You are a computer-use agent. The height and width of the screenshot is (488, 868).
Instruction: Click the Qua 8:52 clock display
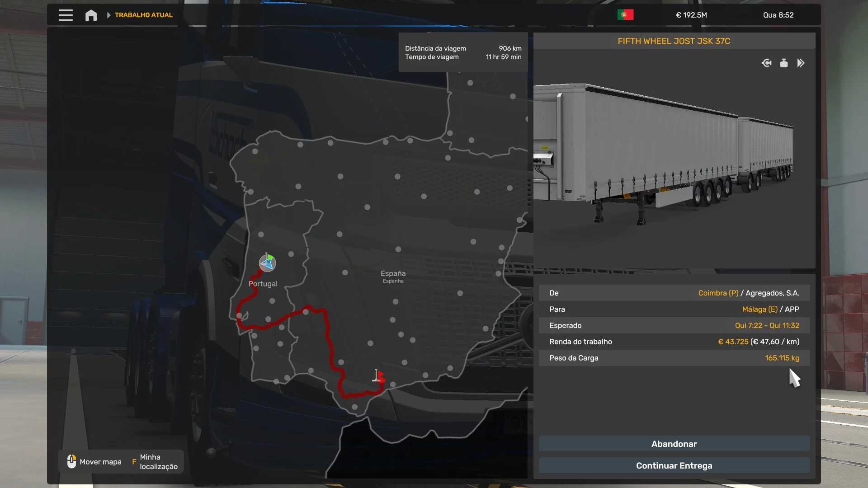click(x=778, y=15)
